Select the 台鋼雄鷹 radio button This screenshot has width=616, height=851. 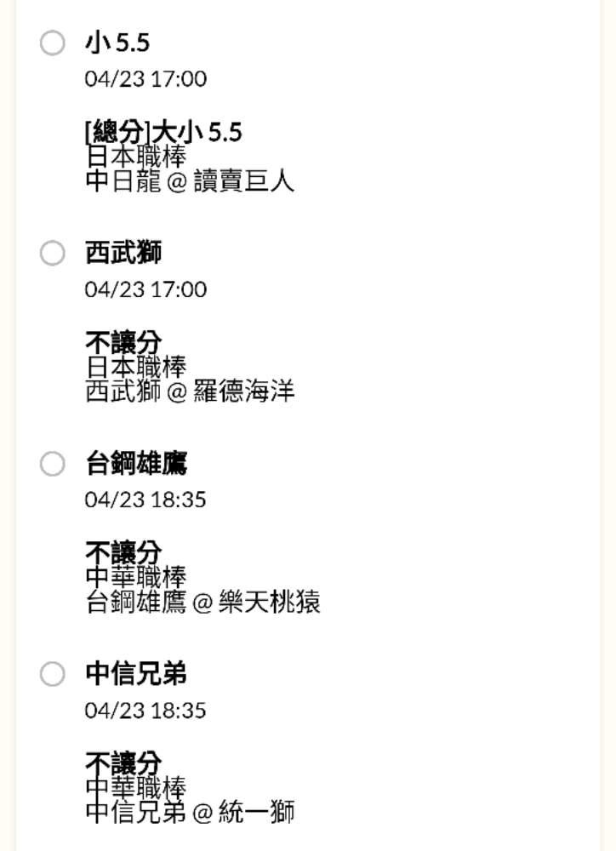(x=53, y=464)
